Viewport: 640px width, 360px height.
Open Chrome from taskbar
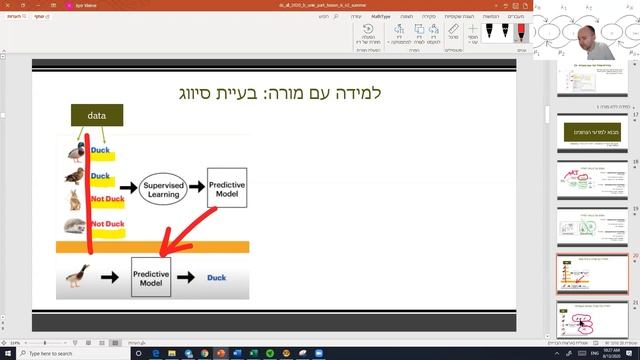coord(204,353)
